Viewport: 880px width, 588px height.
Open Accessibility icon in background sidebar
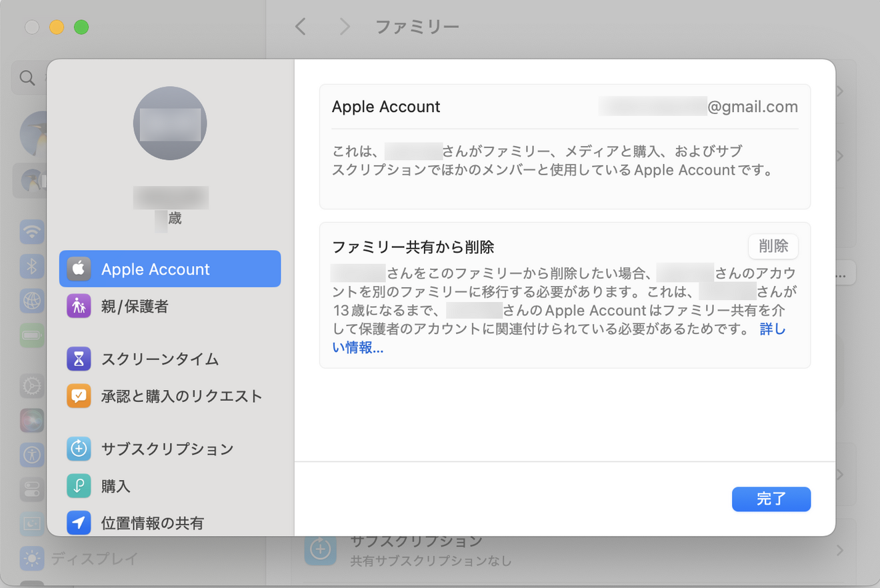pyautogui.click(x=32, y=455)
